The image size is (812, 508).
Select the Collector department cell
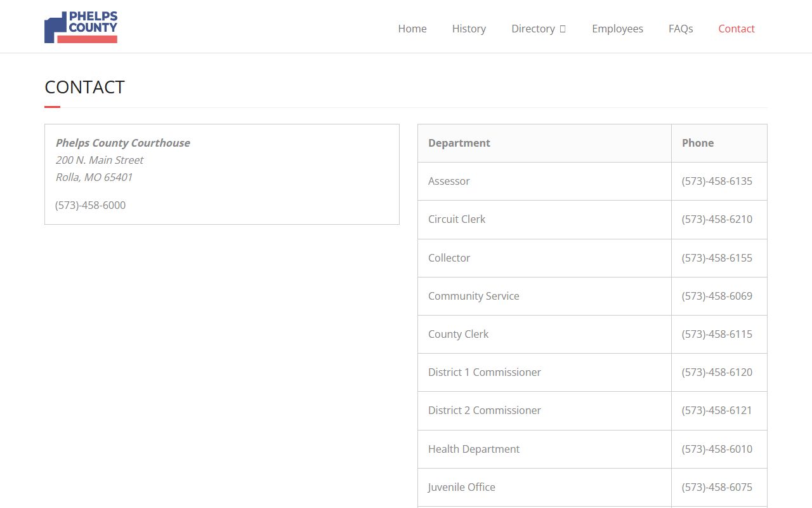[544, 258]
